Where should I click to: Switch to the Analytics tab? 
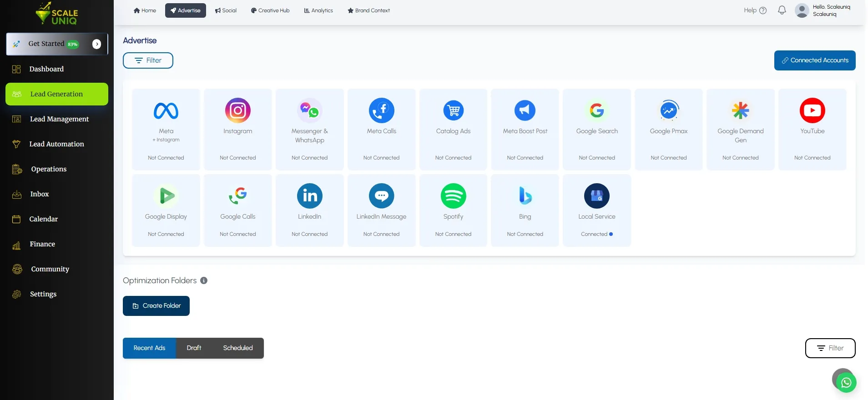pos(318,10)
